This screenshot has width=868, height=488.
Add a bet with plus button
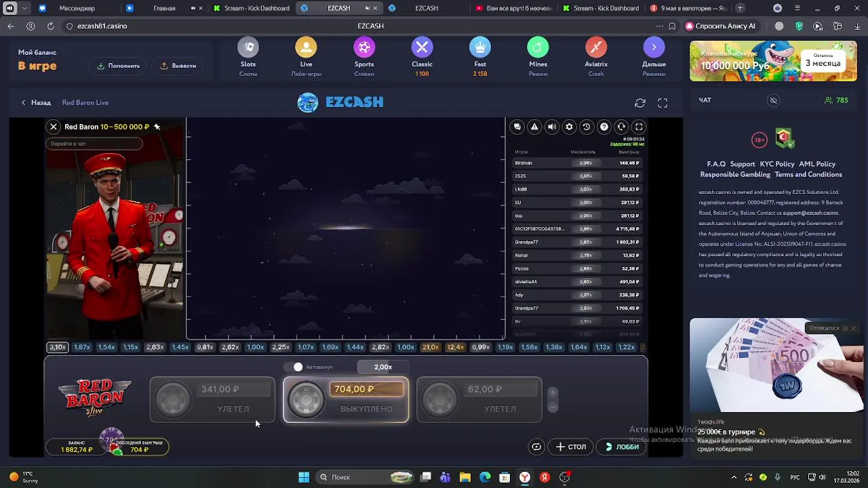(553, 392)
